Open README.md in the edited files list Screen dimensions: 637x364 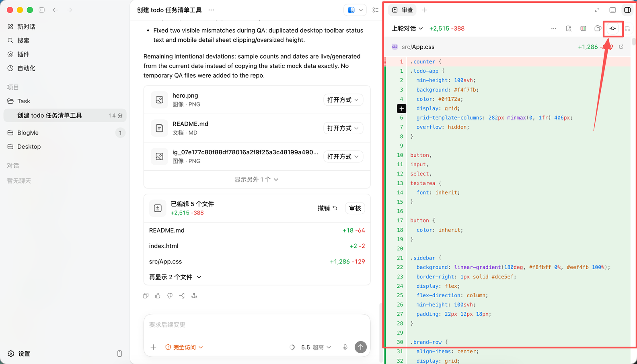257,230
